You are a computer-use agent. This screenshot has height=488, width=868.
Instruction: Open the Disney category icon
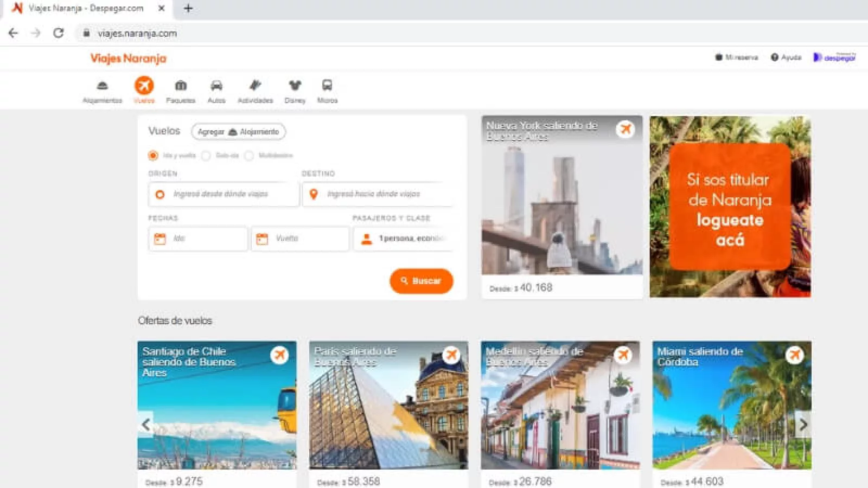pyautogui.click(x=295, y=86)
